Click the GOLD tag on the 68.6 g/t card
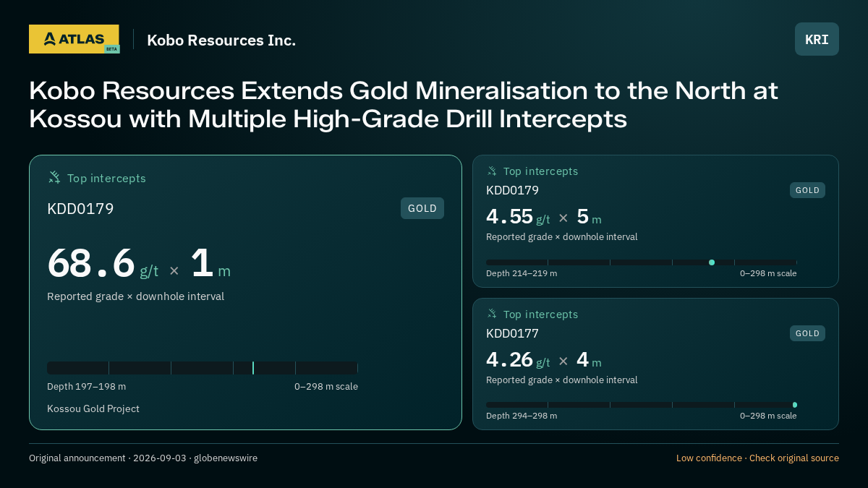The width and height of the screenshot is (868, 488). pos(422,208)
